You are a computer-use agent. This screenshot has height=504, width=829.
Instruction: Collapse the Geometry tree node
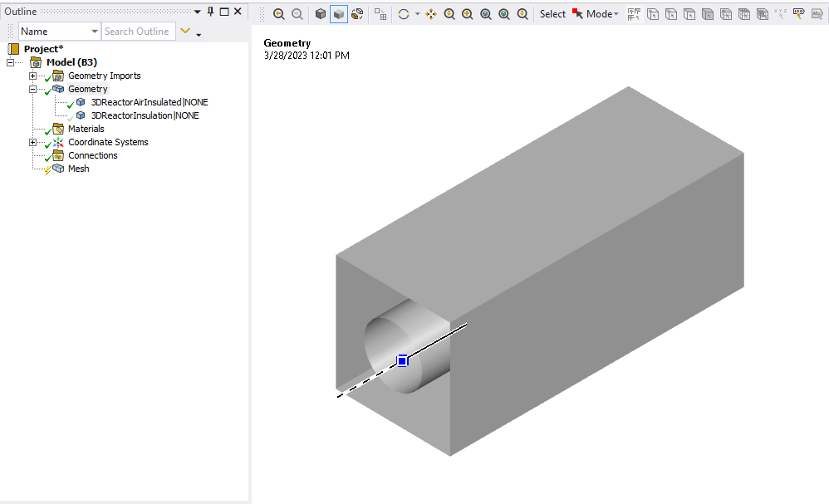point(33,89)
